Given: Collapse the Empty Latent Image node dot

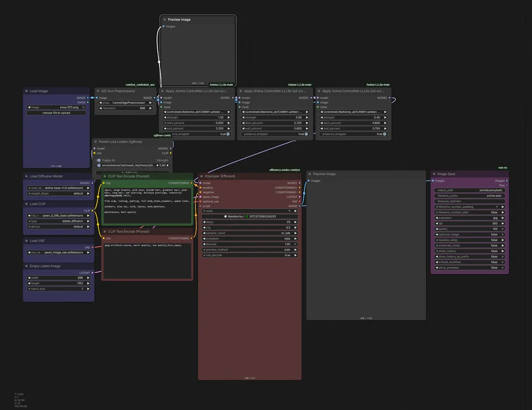Looking at the screenshot, I should [26, 266].
